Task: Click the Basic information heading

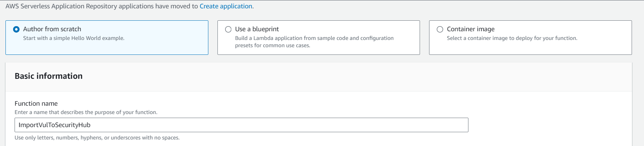Action: 48,76
